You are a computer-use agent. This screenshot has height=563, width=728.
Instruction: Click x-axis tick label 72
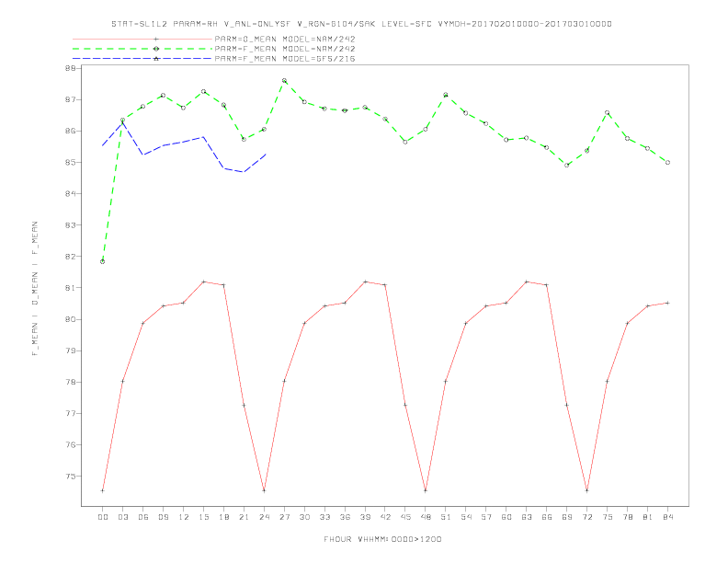587,517
